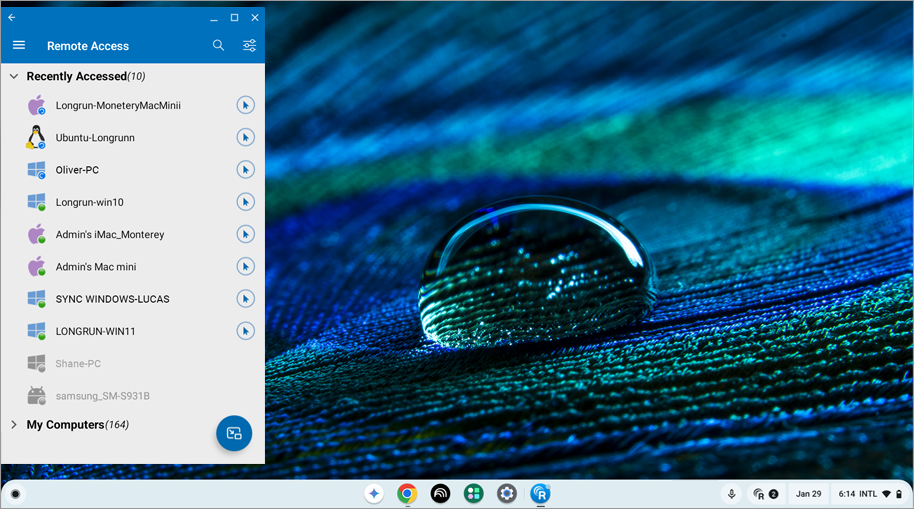
Task: Connect to Longrun-MoneteryMacMinii via its arrow button
Action: point(245,106)
